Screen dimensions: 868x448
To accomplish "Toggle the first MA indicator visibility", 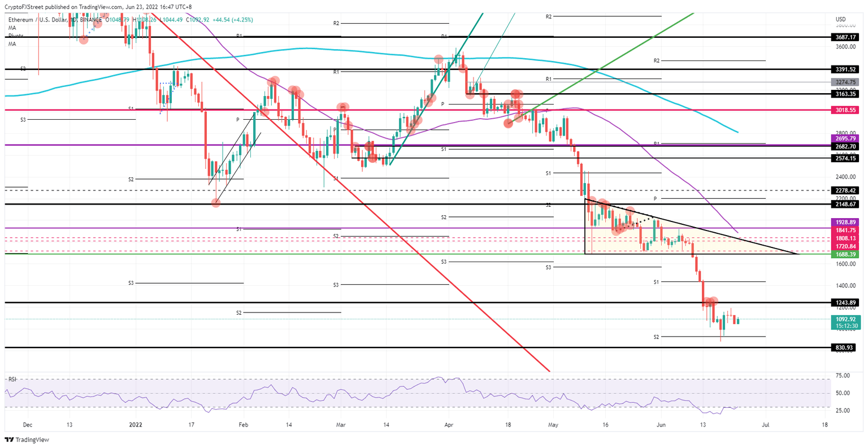I will [13, 28].
